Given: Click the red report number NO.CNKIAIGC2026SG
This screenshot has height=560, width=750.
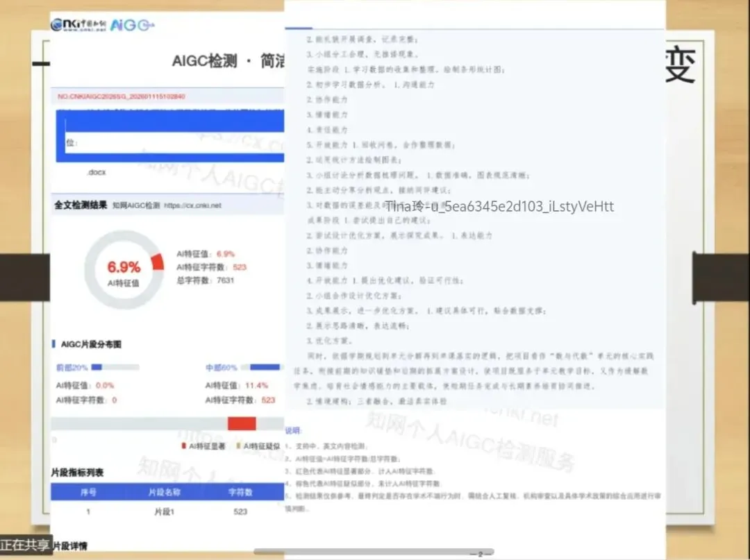Looking at the screenshot, I should pyautogui.click(x=121, y=96).
